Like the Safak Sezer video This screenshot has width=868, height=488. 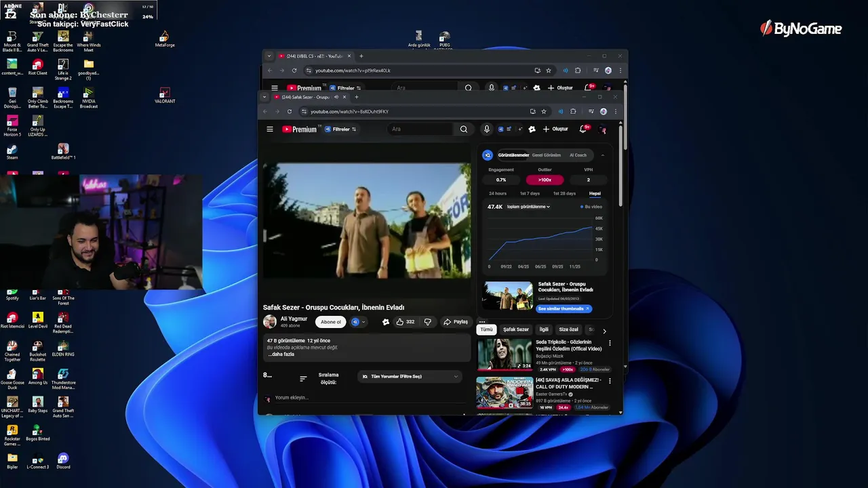406,322
